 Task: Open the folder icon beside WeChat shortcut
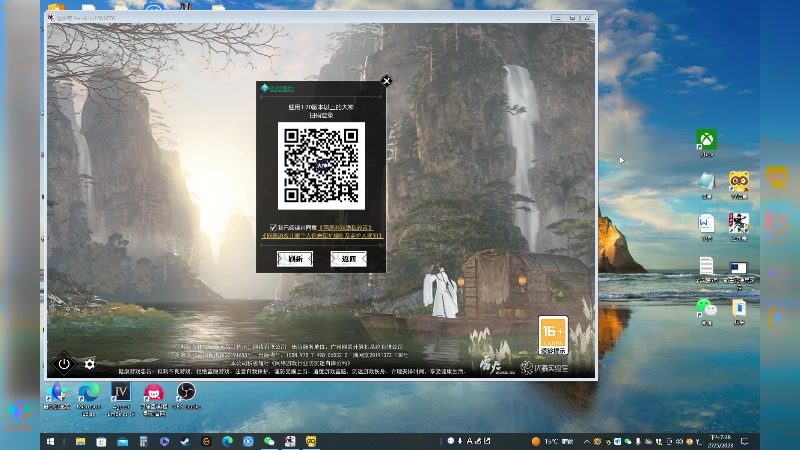739,312
